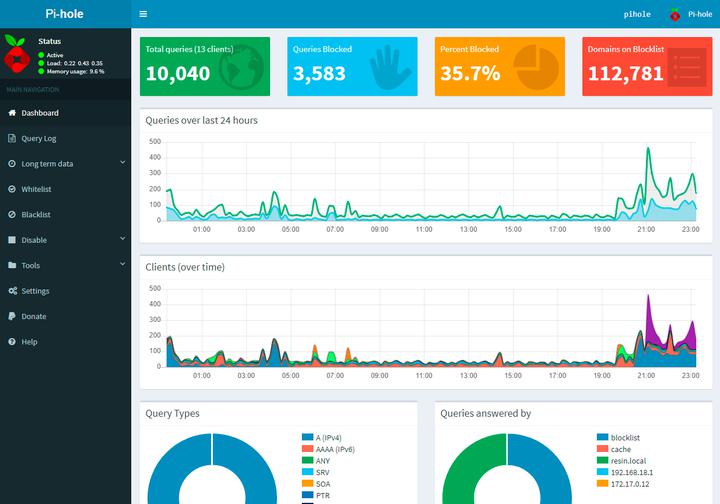Screen dimensions: 720x504
Task: Open the Help menu item
Action: pos(65,342)
